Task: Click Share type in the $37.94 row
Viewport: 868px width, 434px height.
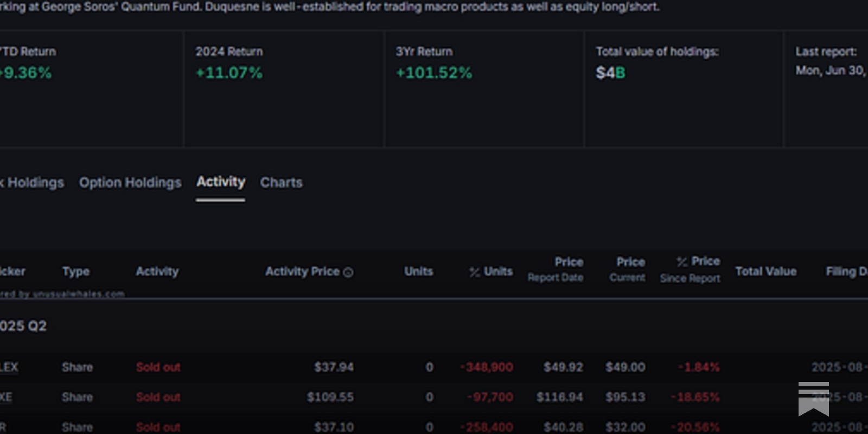Action: pyautogui.click(x=77, y=367)
